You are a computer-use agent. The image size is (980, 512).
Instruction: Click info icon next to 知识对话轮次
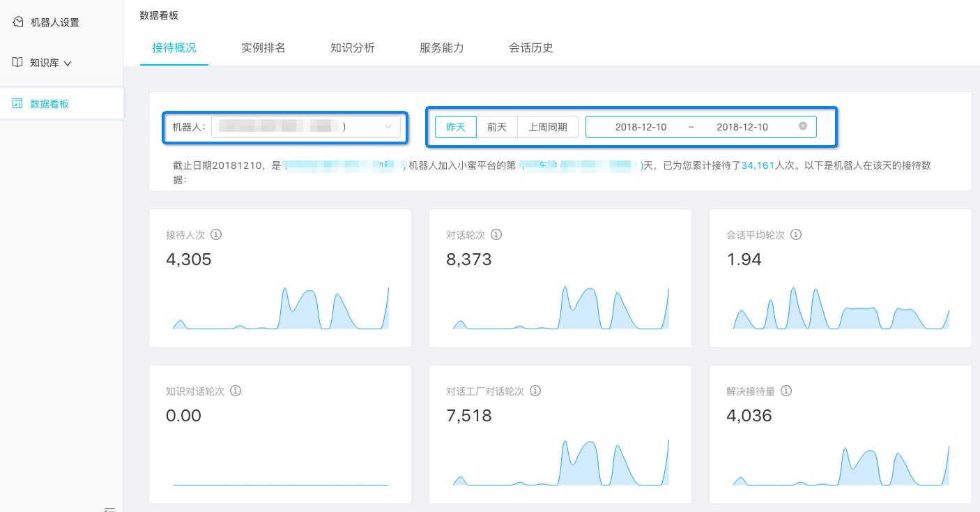click(x=236, y=391)
